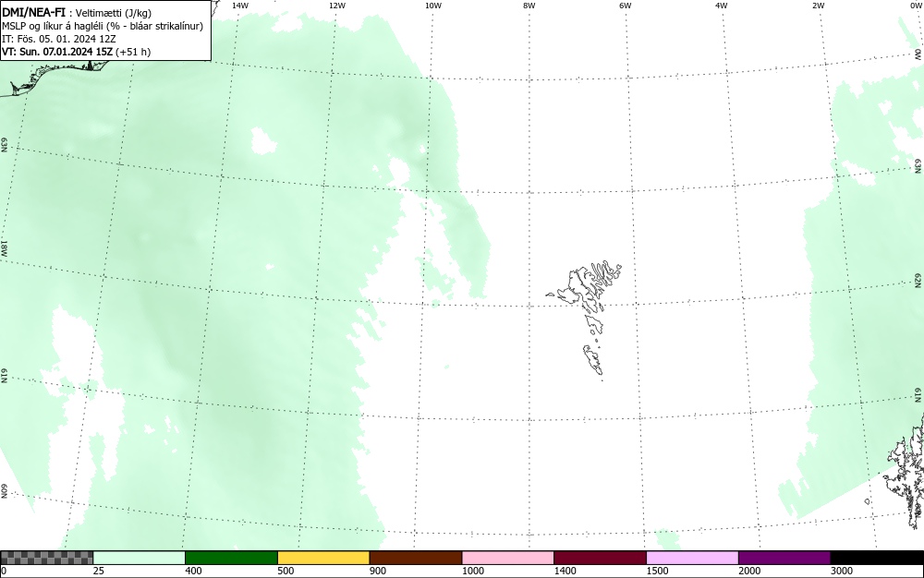Click the IT: Fös. 05. 01. 2024 12Z line
This screenshot has width=924, height=578.
[59, 39]
